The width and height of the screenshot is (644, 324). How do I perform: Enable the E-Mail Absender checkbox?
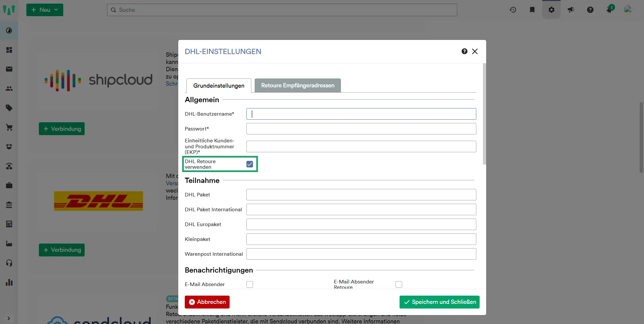(x=250, y=284)
